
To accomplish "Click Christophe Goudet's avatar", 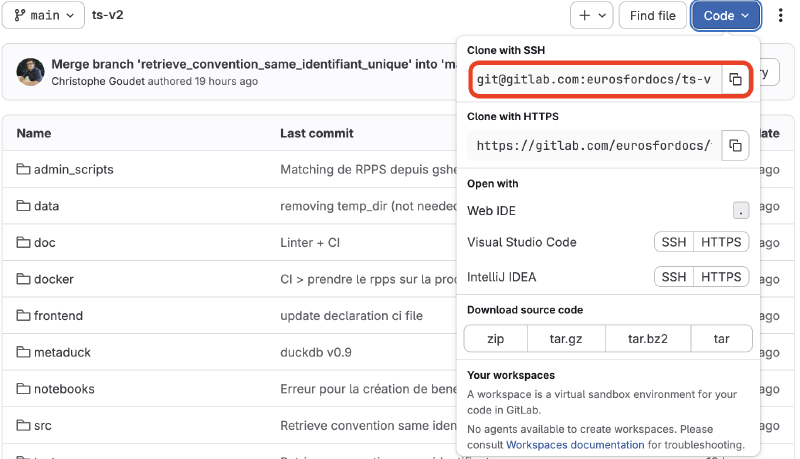I will coord(31,72).
